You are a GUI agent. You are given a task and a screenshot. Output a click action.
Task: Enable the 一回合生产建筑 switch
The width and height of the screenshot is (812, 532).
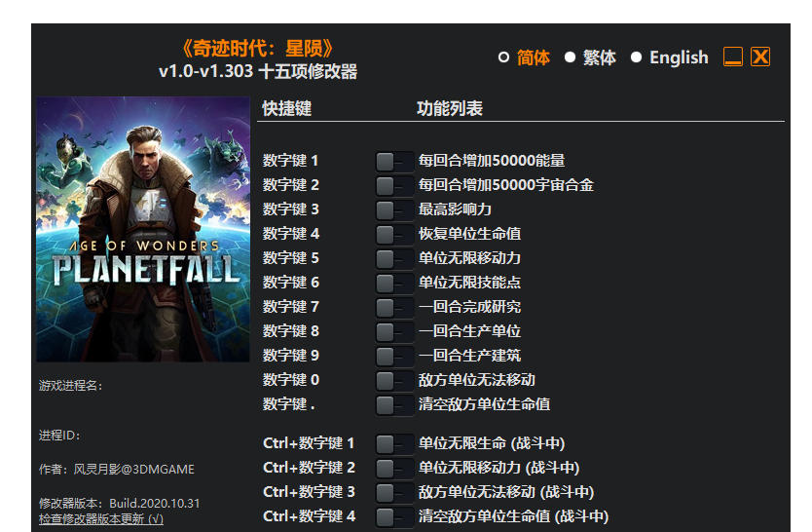pos(394,356)
